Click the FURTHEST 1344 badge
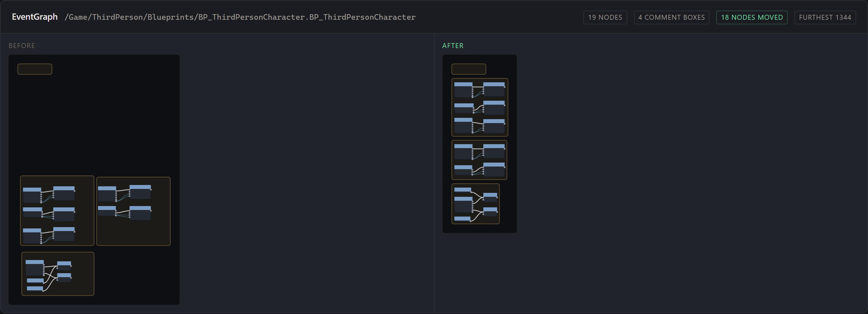This screenshot has height=314, width=868. (x=825, y=17)
